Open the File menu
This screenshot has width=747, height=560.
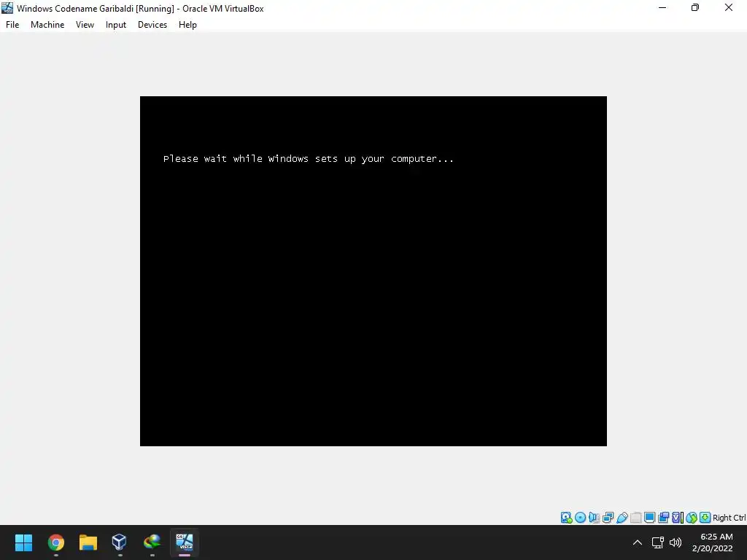coord(12,25)
